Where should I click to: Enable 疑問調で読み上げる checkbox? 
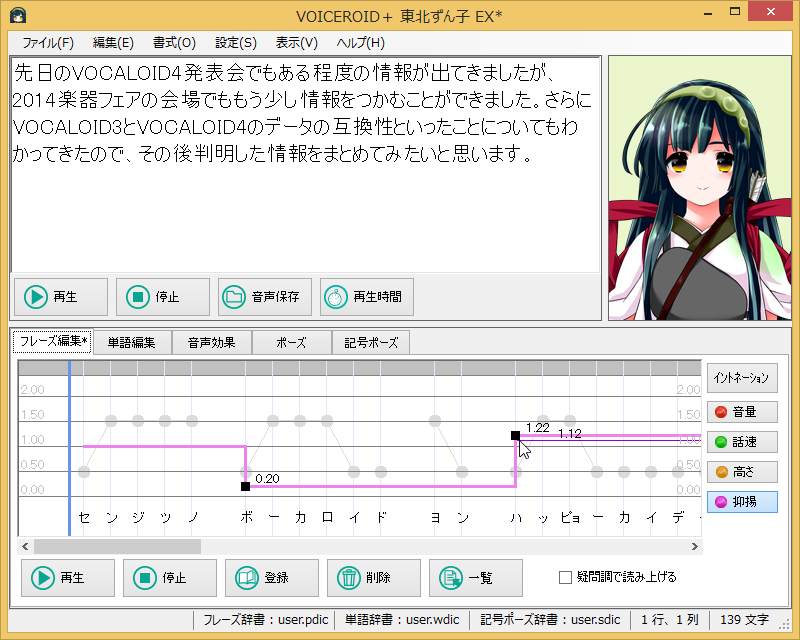click(565, 577)
